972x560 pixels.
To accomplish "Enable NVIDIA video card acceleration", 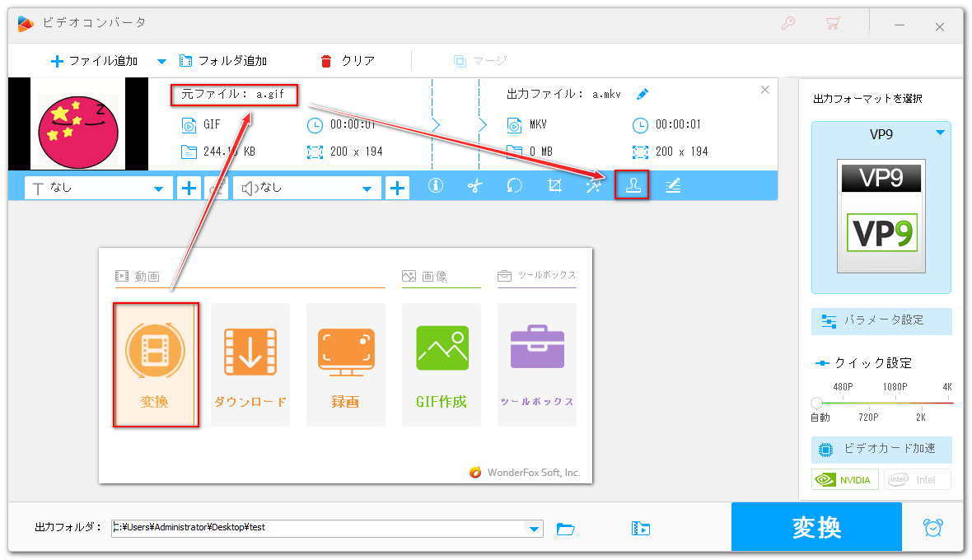I will pyautogui.click(x=844, y=479).
